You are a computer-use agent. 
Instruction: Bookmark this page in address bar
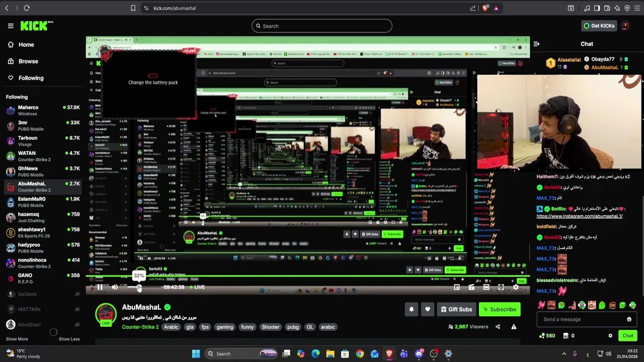pyautogui.click(x=133, y=8)
